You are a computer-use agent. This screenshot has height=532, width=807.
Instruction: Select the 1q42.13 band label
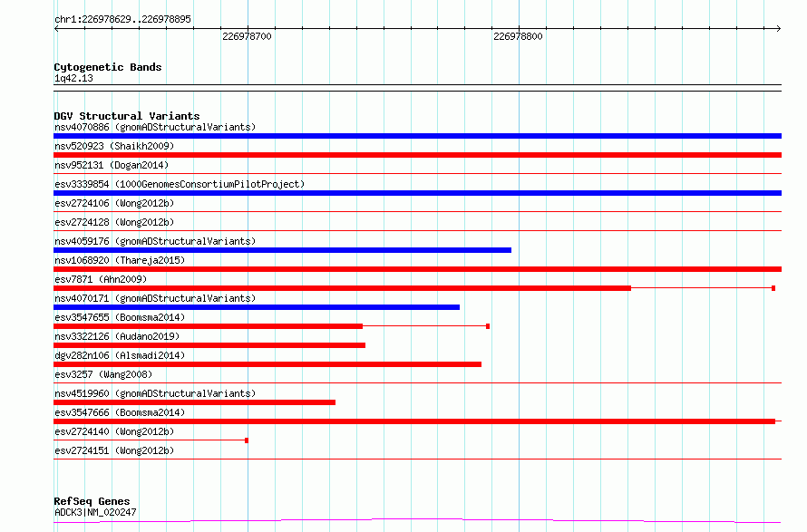click(73, 78)
